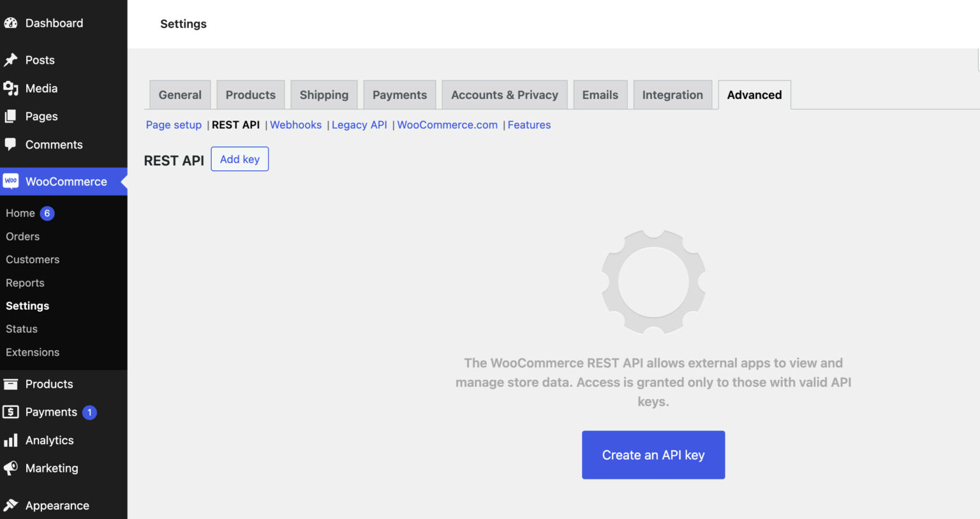
Task: Switch to the Accounts & Privacy tab
Action: click(504, 94)
